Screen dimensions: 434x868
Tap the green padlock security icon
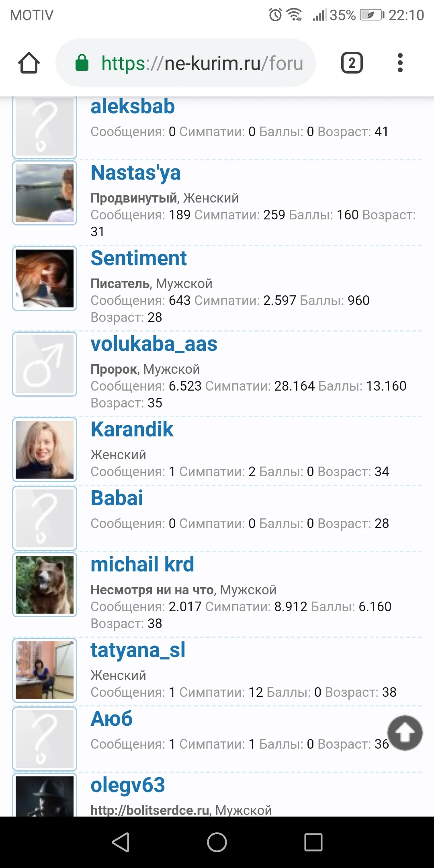coord(82,63)
